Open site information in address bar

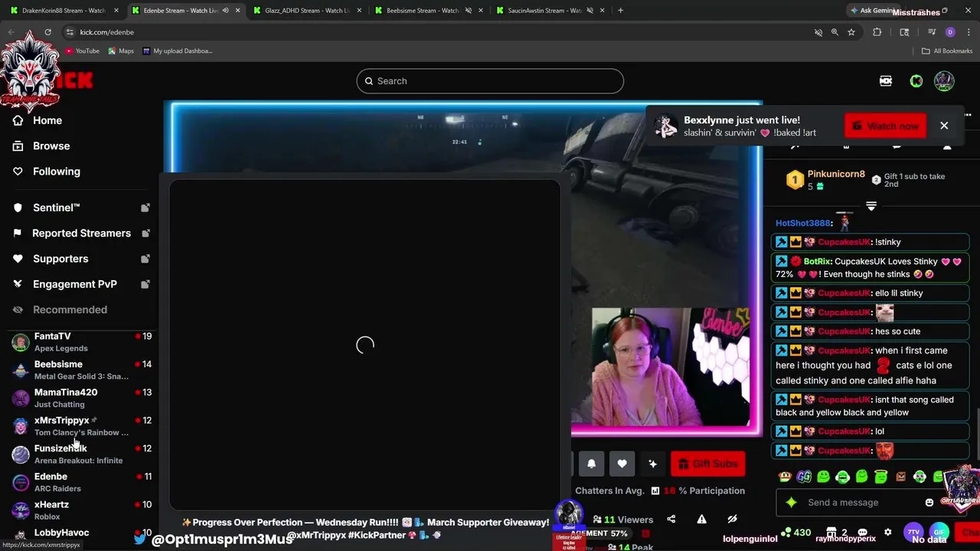tap(70, 32)
